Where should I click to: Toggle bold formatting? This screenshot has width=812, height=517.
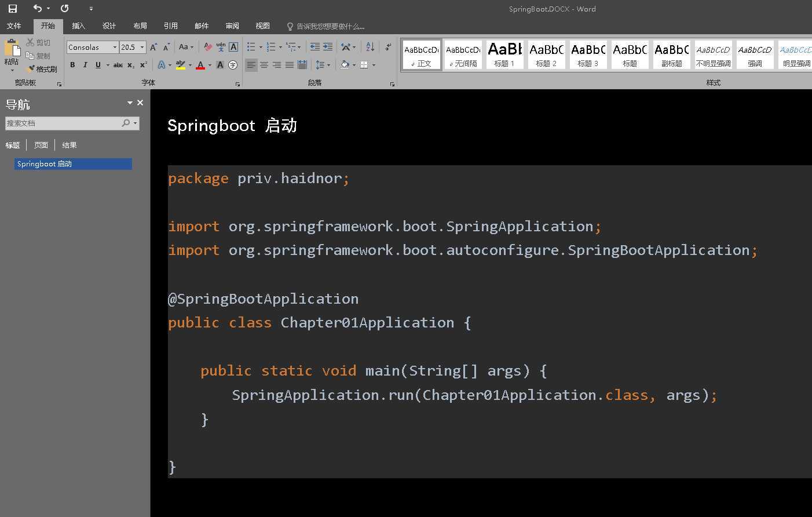72,65
